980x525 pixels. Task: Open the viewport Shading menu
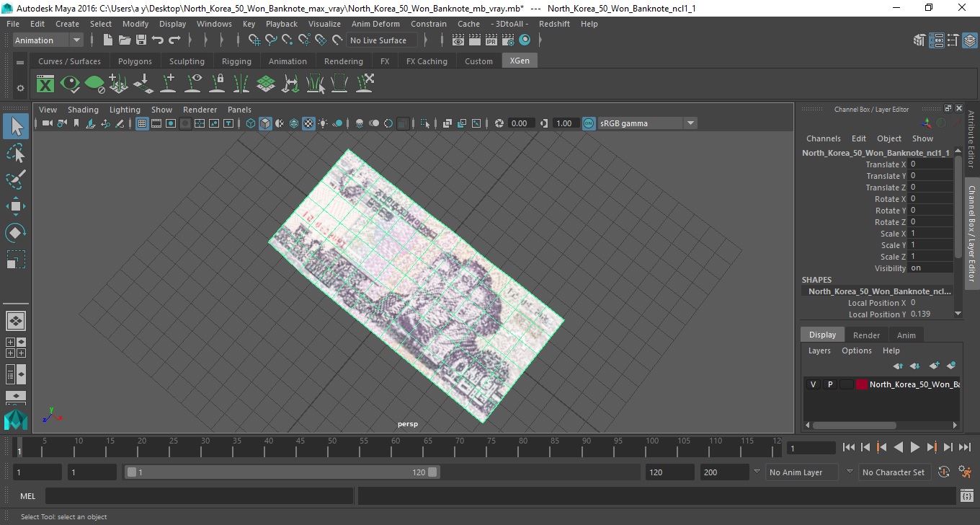click(83, 110)
